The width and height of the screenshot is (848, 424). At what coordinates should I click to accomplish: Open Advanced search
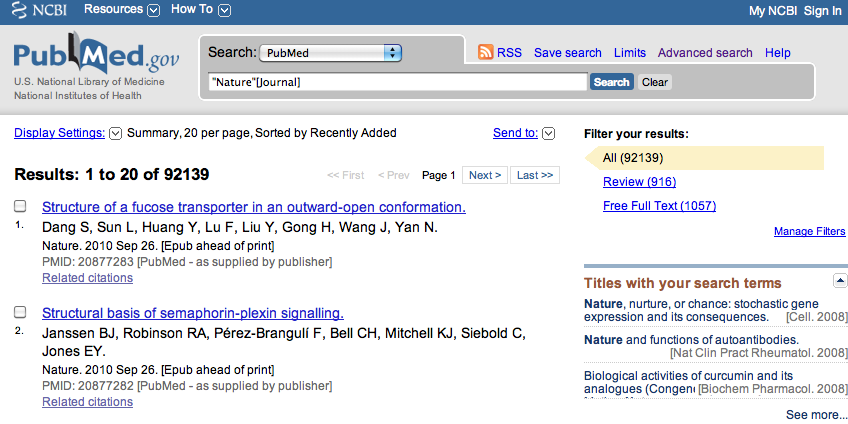705,52
